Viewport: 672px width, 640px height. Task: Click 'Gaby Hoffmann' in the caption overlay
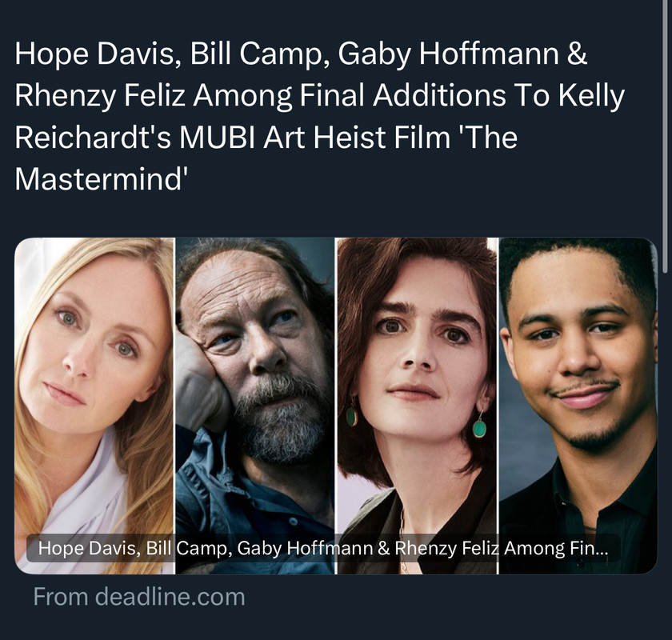pos(305,548)
